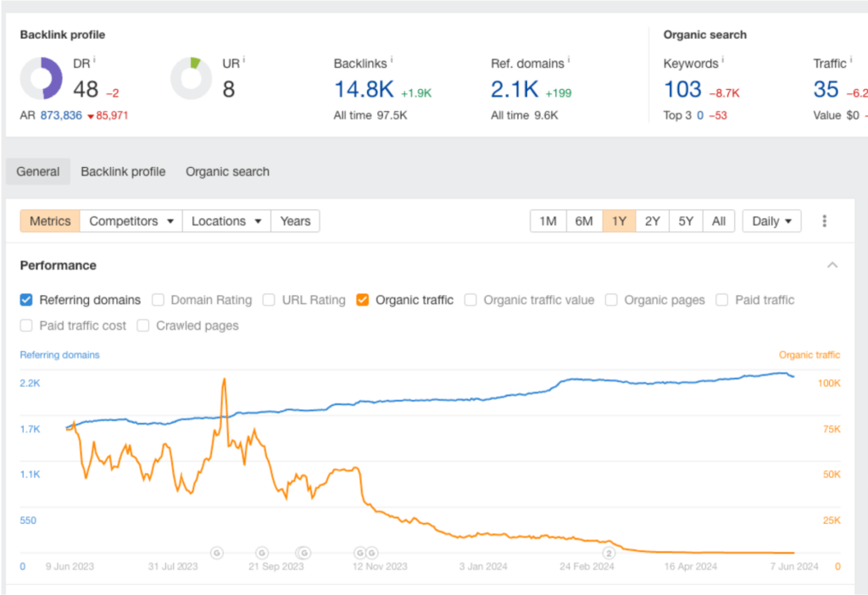Viewport: 868px width, 595px height.
Task: Open the Daily granularity dropdown
Action: pyautogui.click(x=771, y=220)
